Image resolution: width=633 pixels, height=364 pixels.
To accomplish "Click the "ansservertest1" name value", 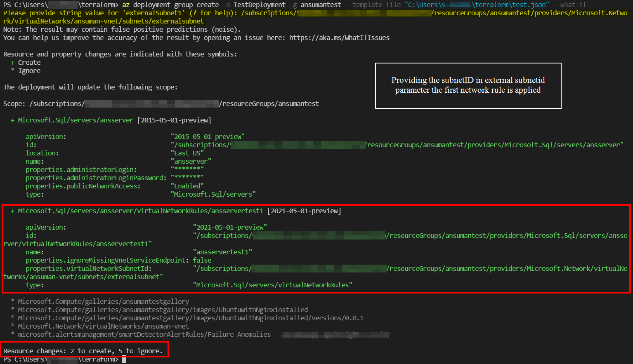I will pos(222,252).
